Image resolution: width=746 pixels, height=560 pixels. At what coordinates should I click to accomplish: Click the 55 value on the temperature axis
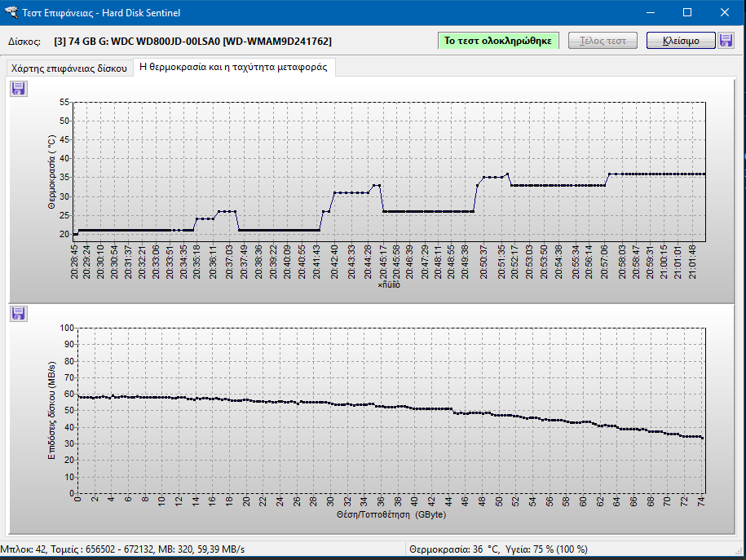(64, 102)
